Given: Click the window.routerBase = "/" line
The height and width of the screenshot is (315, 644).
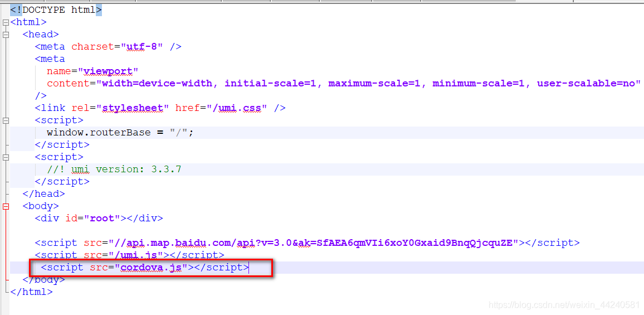Looking at the screenshot, I should (120, 133).
